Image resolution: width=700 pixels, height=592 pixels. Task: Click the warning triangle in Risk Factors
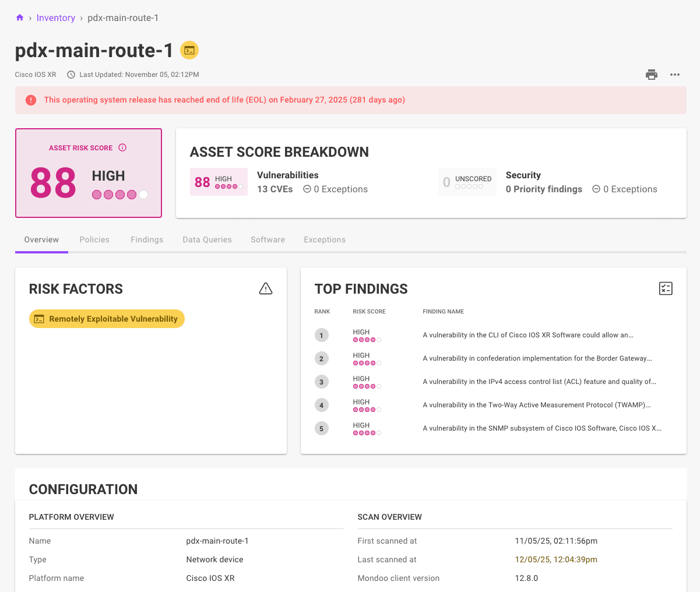pyautogui.click(x=266, y=288)
